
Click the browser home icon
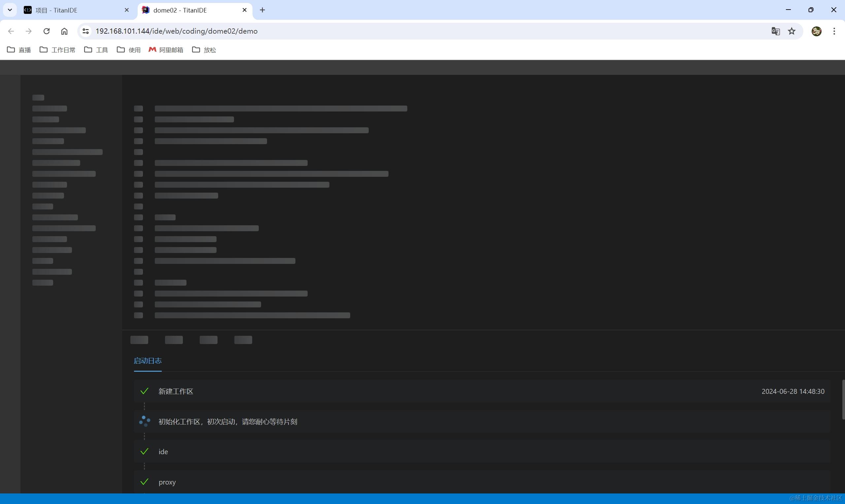pyautogui.click(x=64, y=31)
